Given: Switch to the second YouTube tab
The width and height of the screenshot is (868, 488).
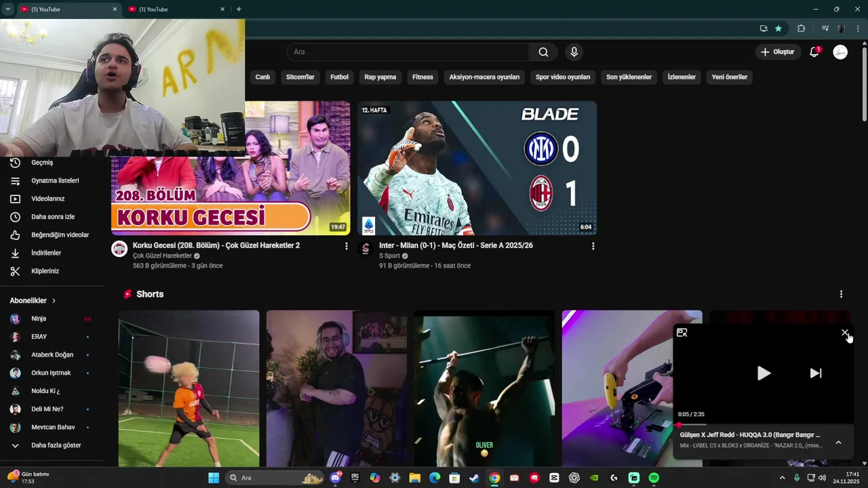Looking at the screenshot, I should point(176,9).
